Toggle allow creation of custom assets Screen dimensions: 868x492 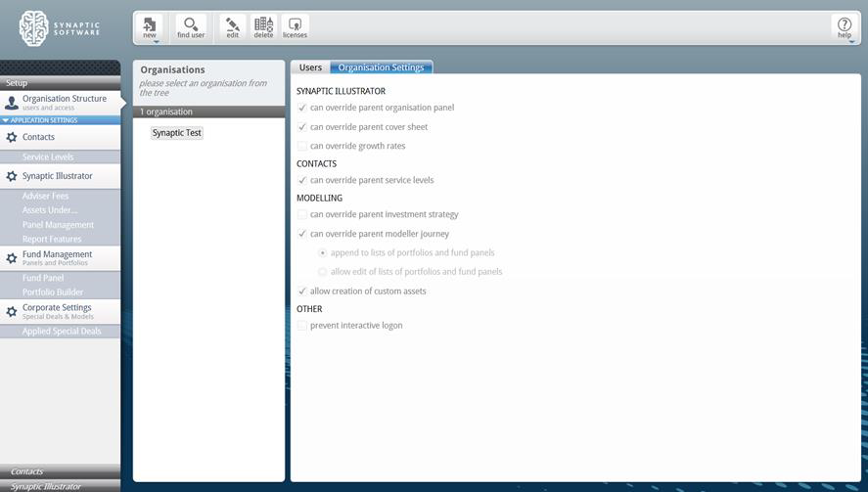[x=302, y=291]
